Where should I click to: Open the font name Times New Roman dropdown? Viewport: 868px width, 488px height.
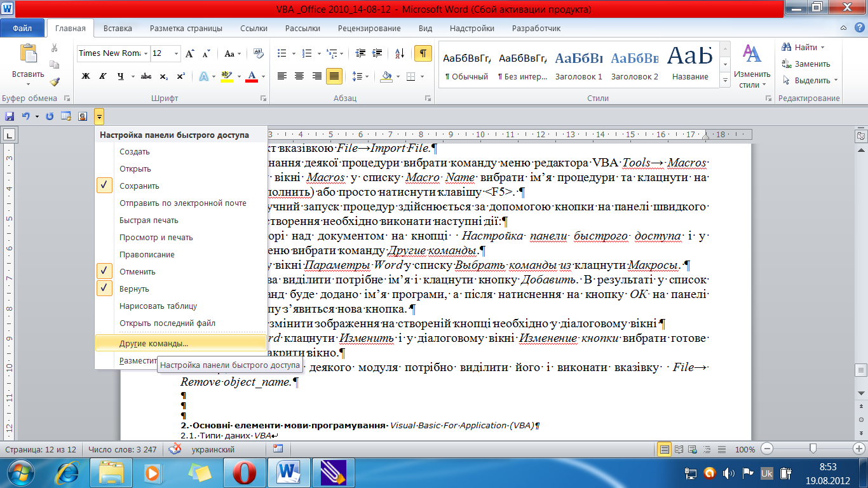click(145, 54)
